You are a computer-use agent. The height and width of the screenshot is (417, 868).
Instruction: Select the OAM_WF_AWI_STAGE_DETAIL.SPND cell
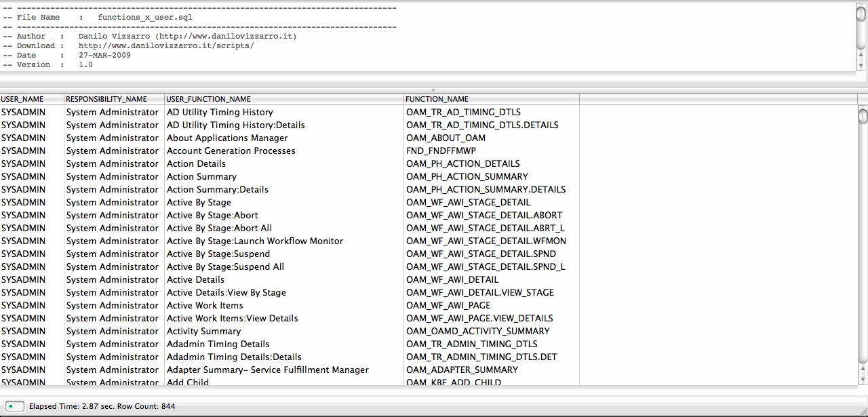point(492,254)
